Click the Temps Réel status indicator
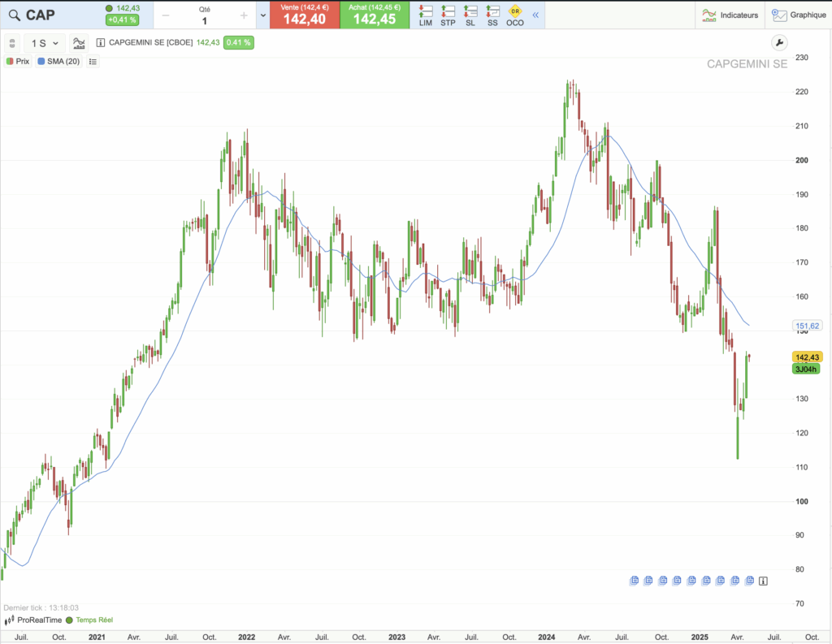This screenshot has width=832, height=644. [x=89, y=620]
